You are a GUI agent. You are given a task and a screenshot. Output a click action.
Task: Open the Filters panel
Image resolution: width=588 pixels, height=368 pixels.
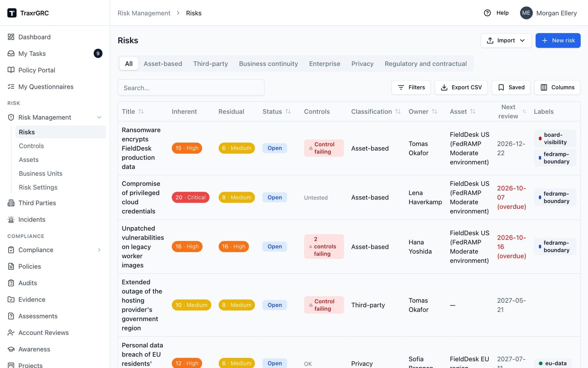tap(411, 87)
